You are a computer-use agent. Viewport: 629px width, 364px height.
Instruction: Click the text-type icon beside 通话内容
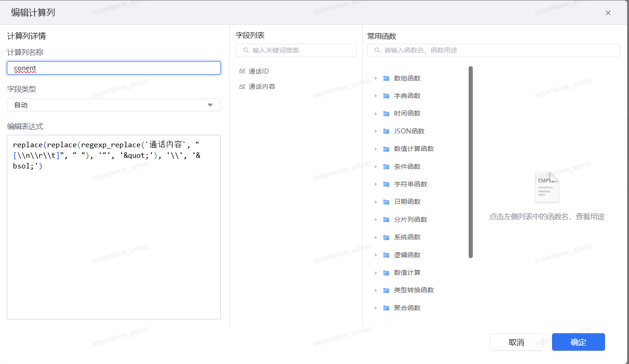[x=242, y=87]
